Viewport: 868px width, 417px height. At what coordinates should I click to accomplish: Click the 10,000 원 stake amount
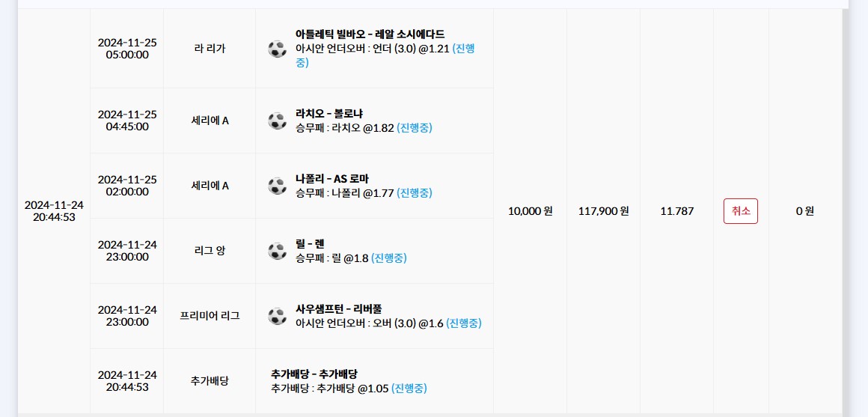pyautogui.click(x=530, y=211)
